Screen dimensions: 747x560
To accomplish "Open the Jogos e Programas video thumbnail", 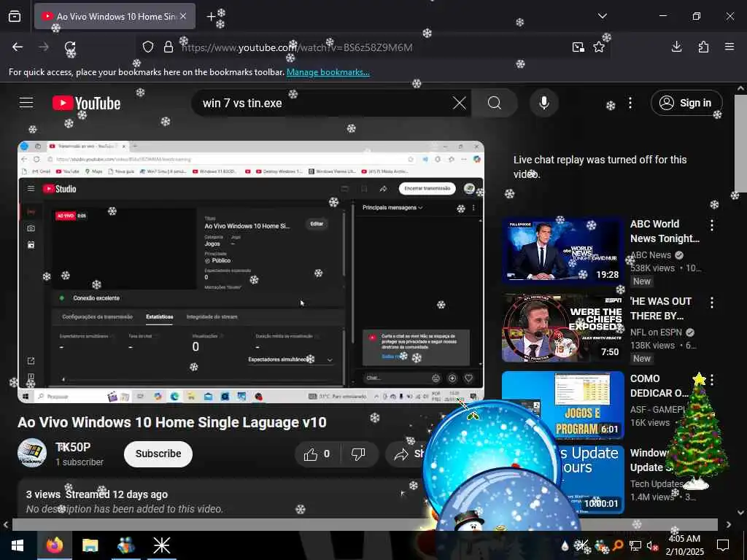I will click(x=562, y=405).
